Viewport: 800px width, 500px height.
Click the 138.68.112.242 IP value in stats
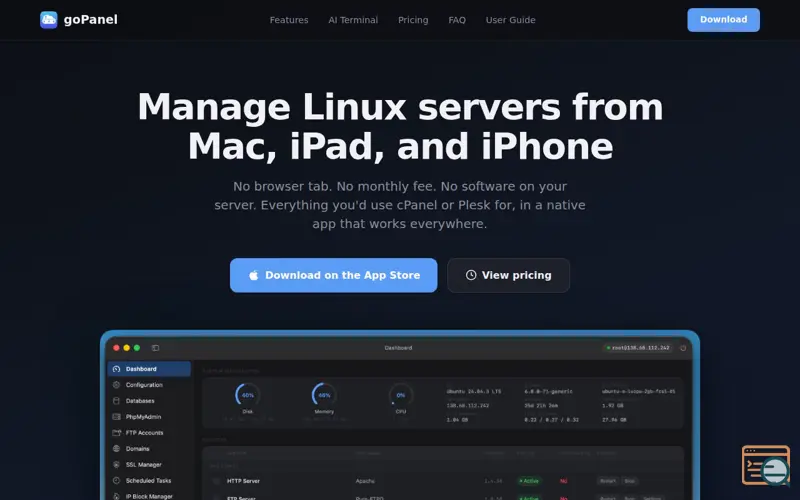pos(468,406)
